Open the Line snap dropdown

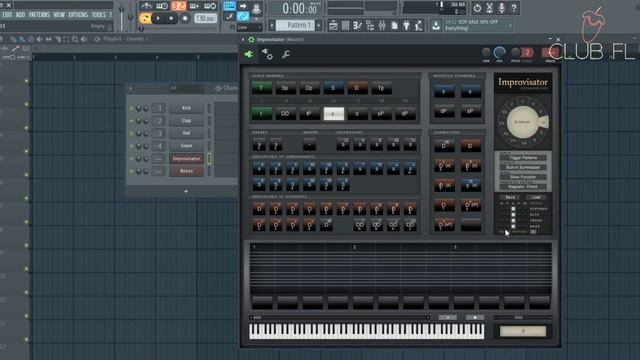pos(250,27)
